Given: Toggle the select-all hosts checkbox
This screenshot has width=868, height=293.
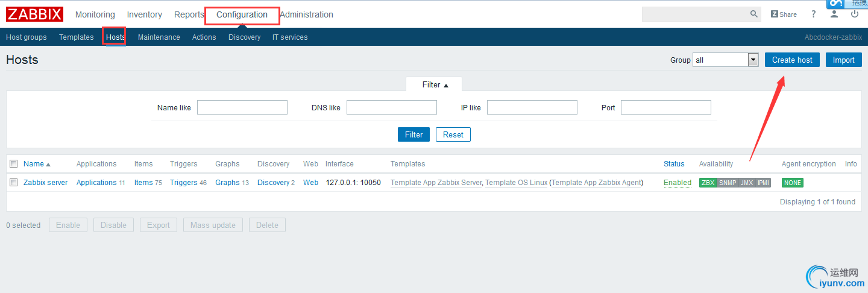Looking at the screenshot, I should [x=14, y=164].
